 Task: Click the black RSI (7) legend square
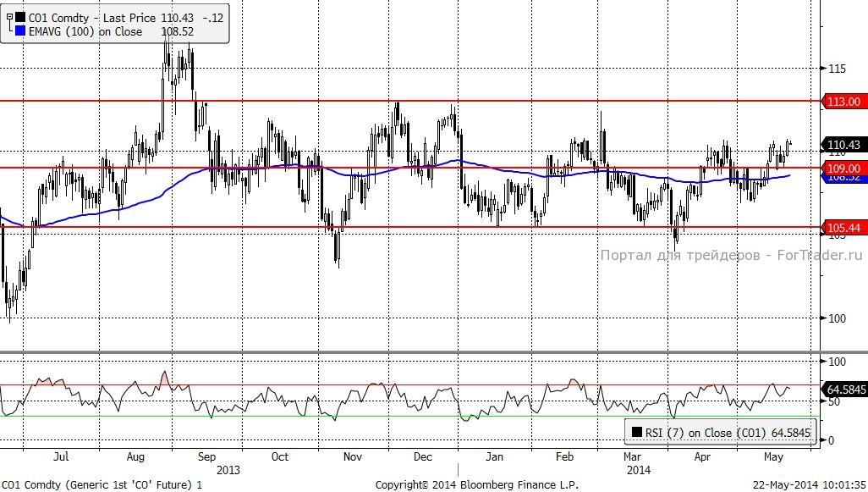pyautogui.click(x=636, y=433)
